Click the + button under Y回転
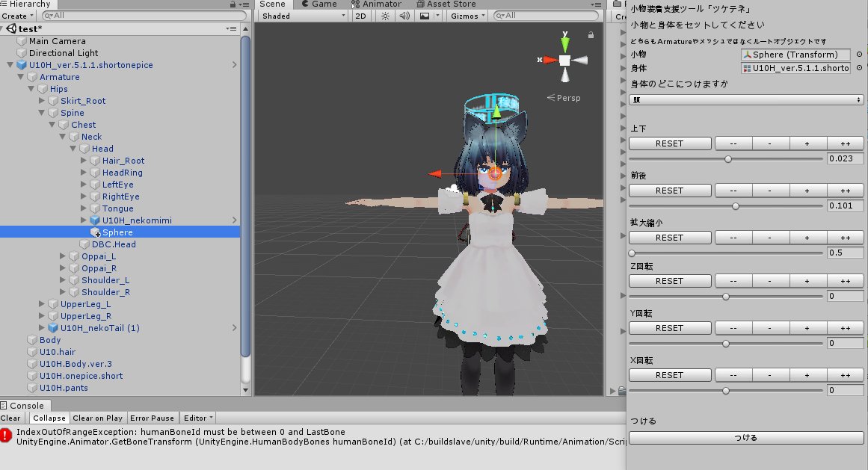Image resolution: width=868 pixels, height=470 pixels. point(807,328)
